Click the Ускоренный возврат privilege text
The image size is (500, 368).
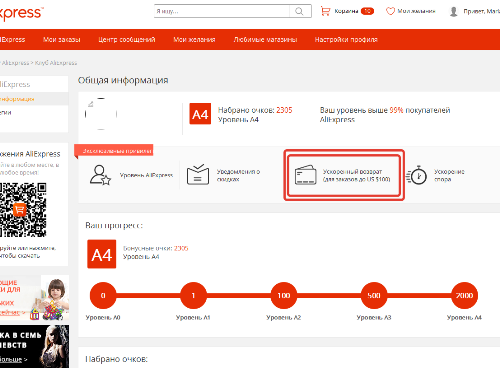pyautogui.click(x=356, y=175)
